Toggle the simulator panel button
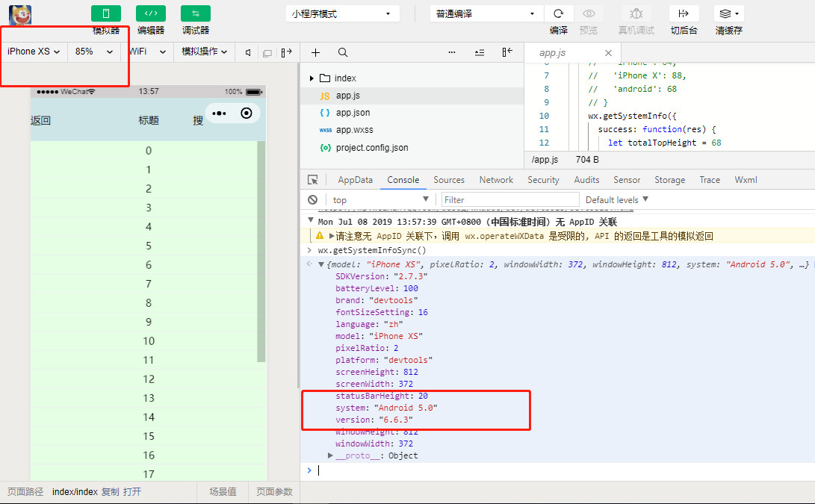 (x=105, y=13)
